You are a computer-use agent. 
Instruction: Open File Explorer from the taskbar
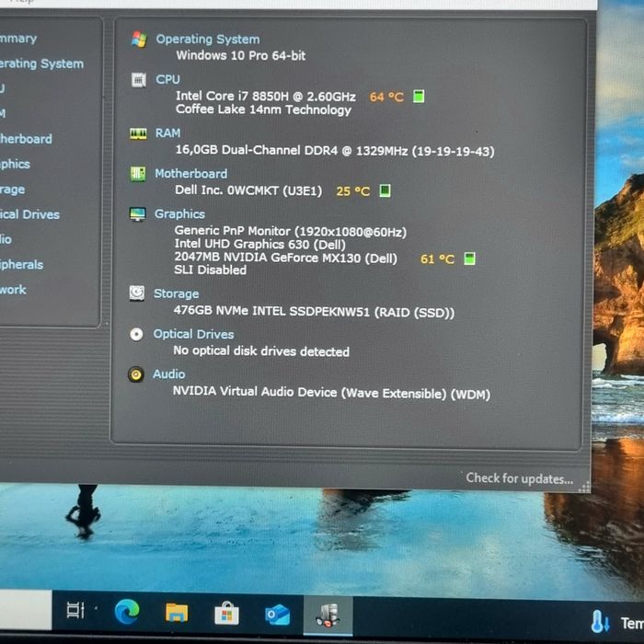click(177, 613)
